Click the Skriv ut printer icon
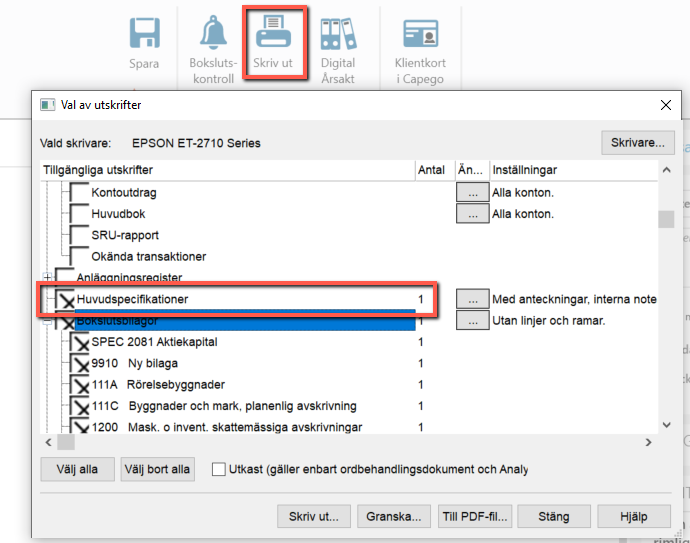 pos(273,31)
